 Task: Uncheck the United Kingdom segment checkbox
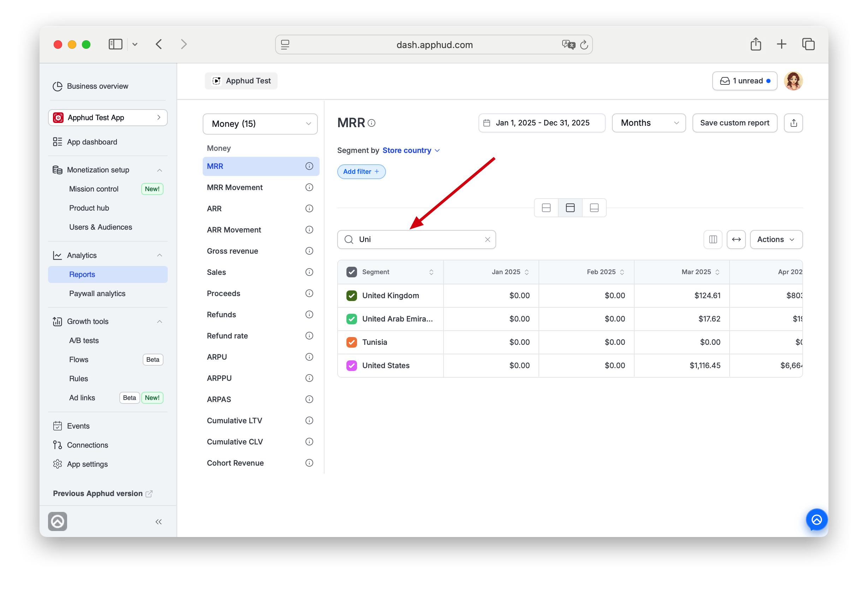pyautogui.click(x=351, y=296)
